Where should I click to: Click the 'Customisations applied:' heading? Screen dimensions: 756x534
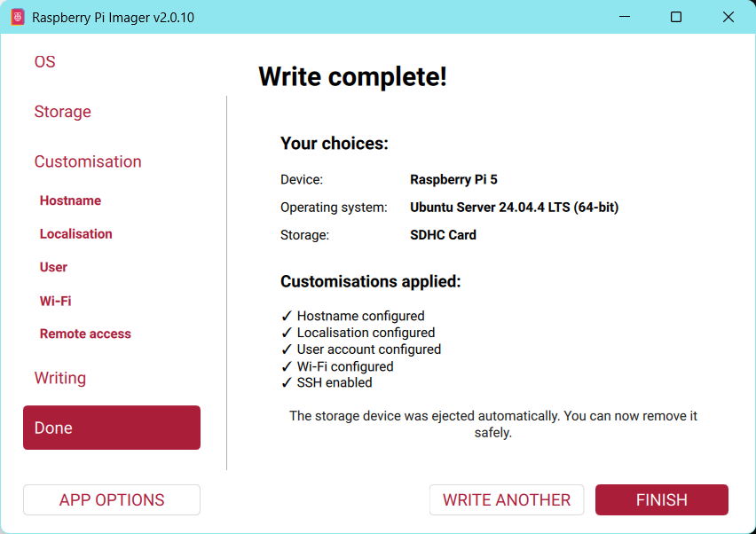(371, 281)
